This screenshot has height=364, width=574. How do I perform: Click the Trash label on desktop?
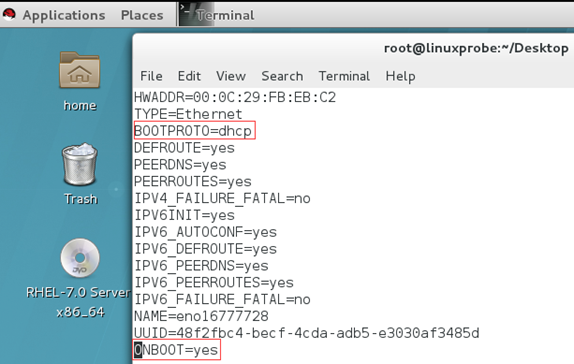tap(81, 199)
